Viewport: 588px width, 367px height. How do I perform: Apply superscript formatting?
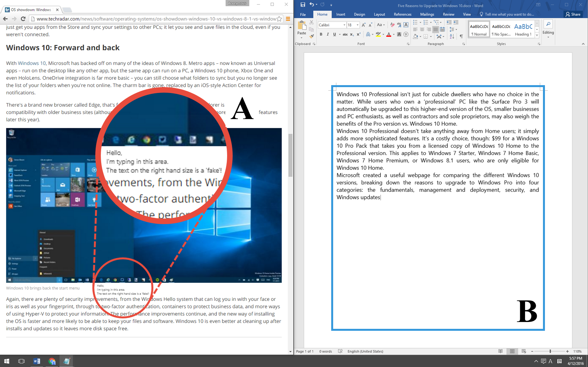359,34
